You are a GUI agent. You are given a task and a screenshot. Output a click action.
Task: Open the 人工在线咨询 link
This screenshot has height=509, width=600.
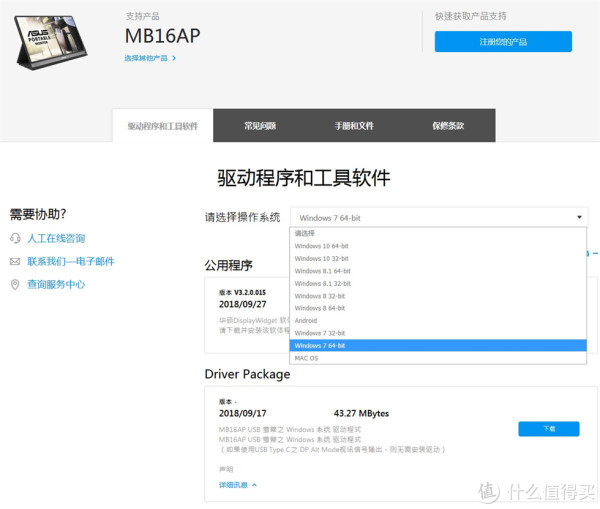pos(56,238)
